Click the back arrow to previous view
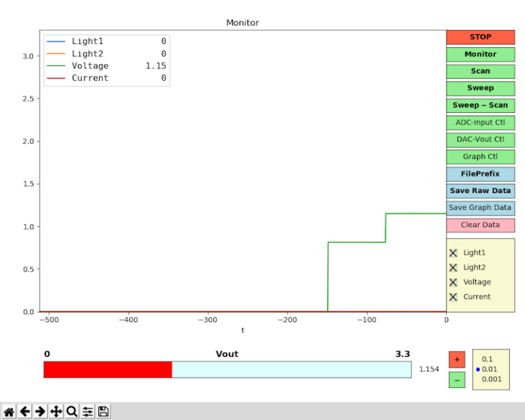The image size is (525, 420). (25, 411)
